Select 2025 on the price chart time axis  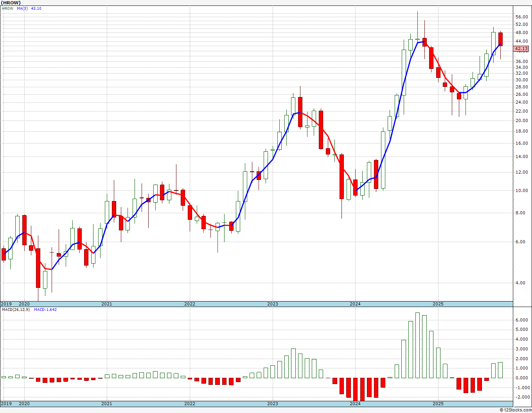(438, 304)
